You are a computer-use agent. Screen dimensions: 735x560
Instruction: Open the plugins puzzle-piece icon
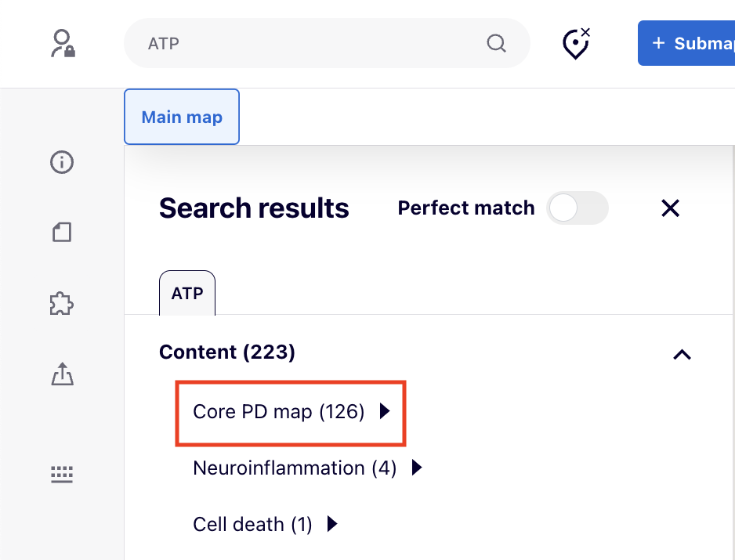point(61,303)
